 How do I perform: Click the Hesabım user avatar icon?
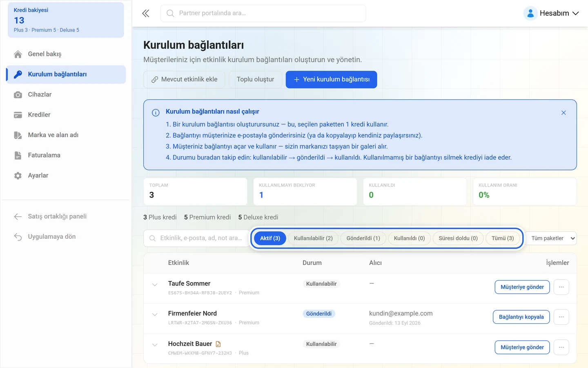[530, 13]
